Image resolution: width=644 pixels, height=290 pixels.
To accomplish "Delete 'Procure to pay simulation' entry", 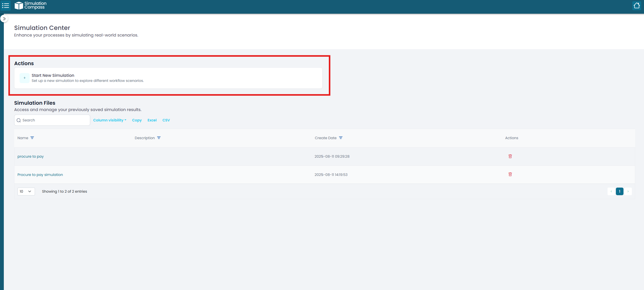I will 510,174.
